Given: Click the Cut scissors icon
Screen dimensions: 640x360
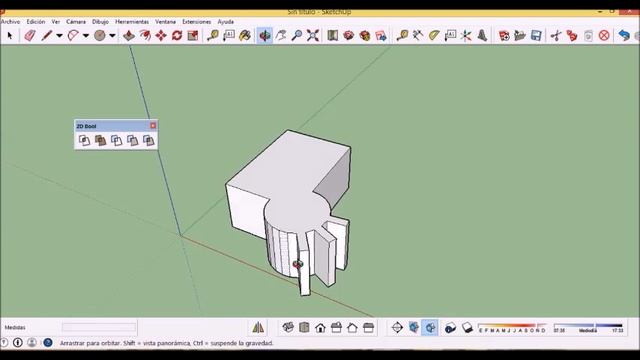Looking at the screenshot, I should pos(556,36).
